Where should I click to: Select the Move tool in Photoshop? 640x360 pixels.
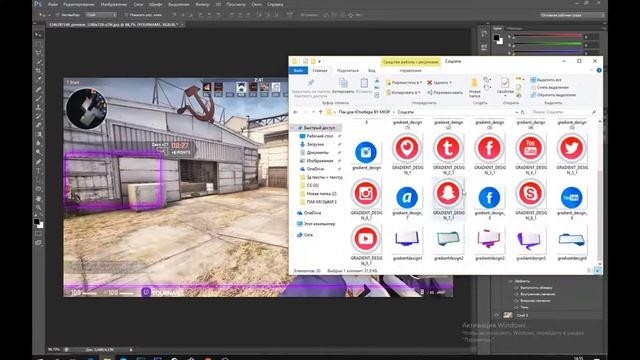[38, 35]
